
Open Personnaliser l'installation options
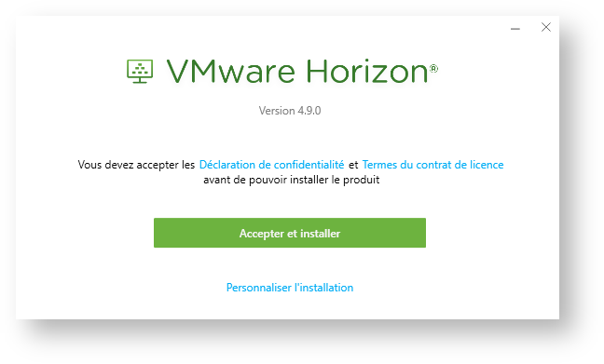point(290,288)
